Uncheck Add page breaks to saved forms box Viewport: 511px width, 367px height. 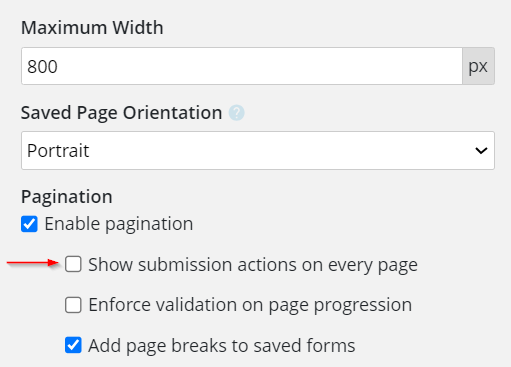coord(73,345)
